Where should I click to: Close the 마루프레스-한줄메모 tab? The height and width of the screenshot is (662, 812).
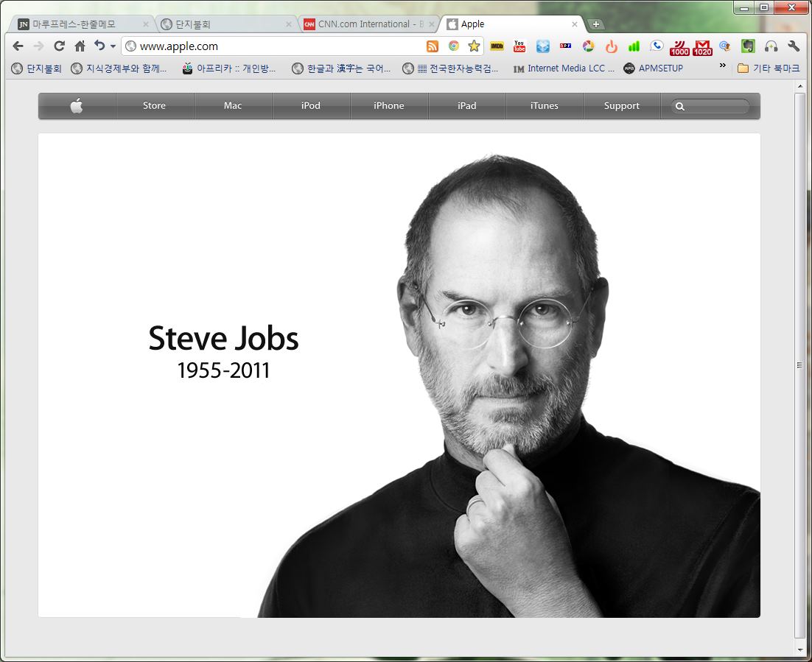pyautogui.click(x=145, y=24)
